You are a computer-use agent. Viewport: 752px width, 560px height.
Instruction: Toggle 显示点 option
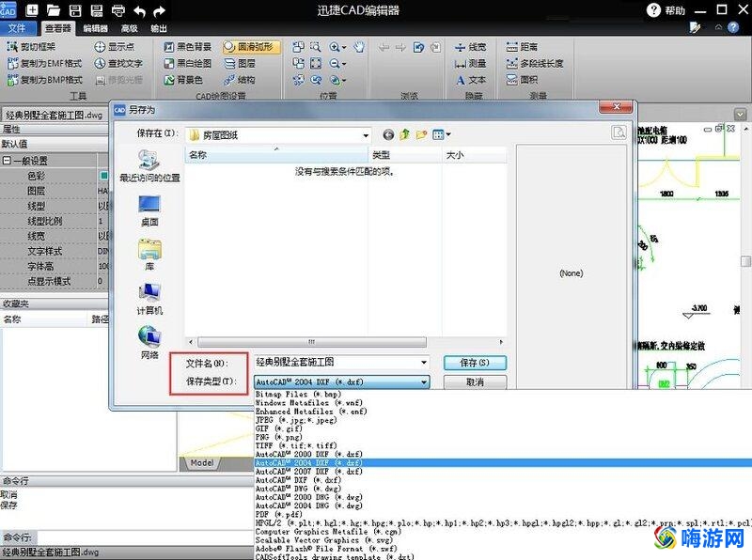click(114, 46)
